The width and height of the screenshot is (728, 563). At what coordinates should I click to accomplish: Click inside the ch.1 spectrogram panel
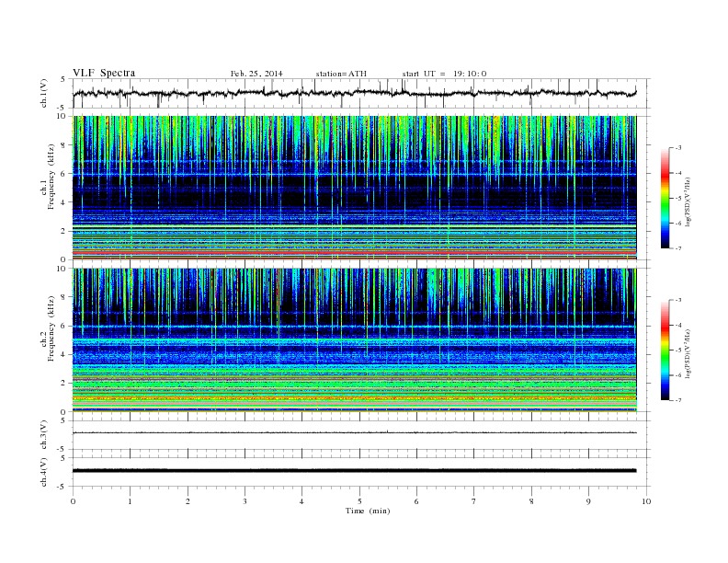[x=354, y=188]
